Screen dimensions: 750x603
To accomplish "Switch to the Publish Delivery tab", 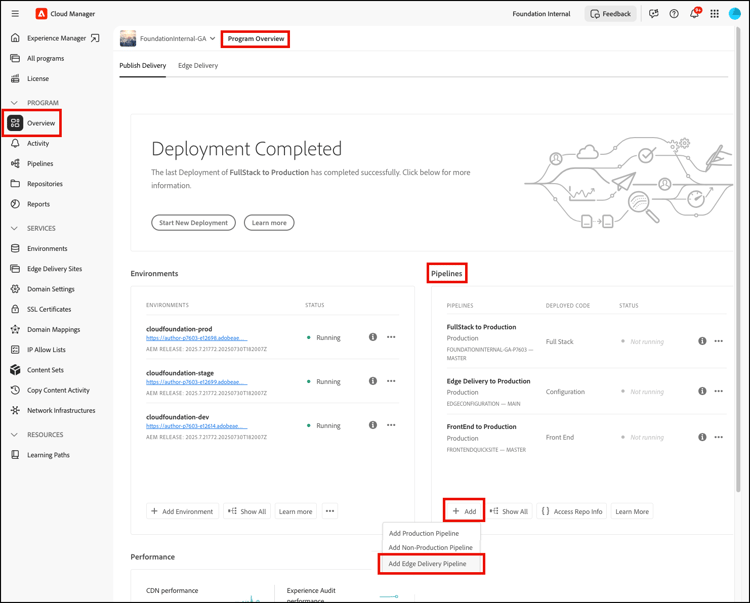I will coord(143,66).
